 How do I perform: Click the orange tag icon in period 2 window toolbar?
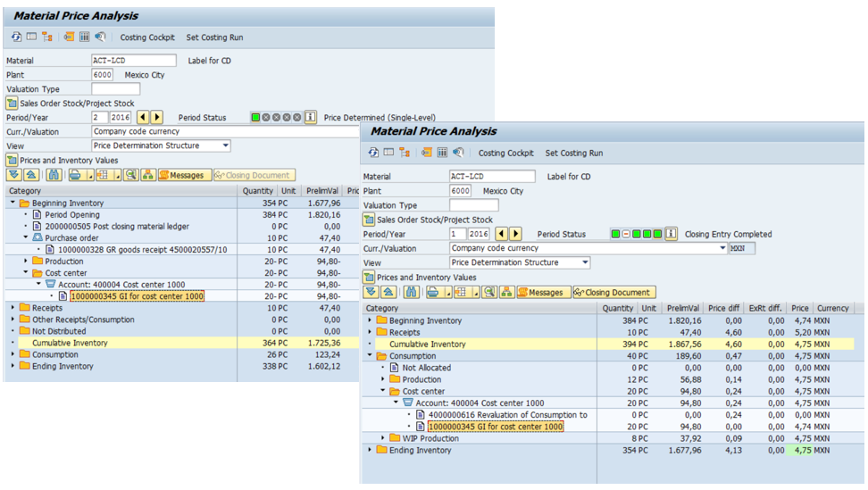69,37
